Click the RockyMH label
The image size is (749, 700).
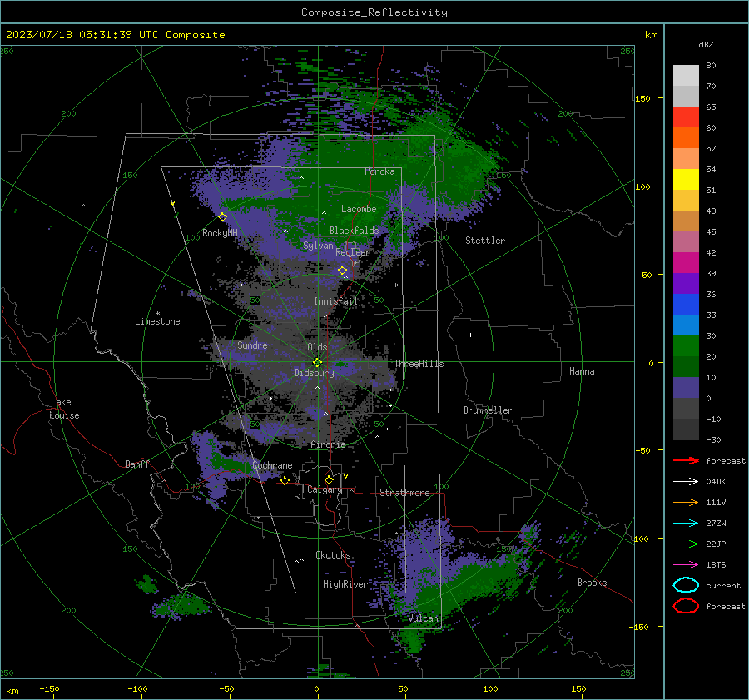pyautogui.click(x=220, y=233)
